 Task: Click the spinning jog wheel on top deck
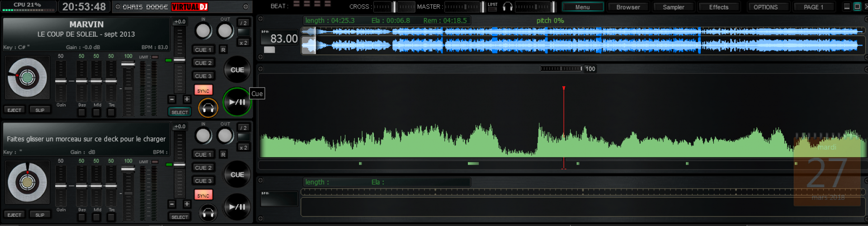(x=27, y=78)
